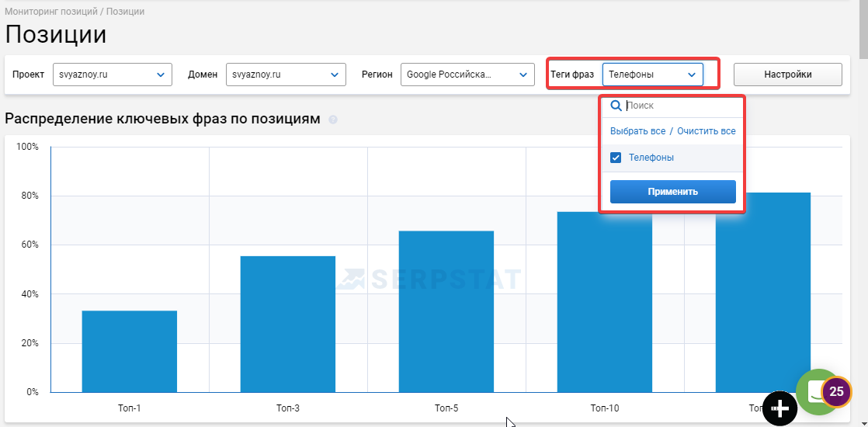Click the Топ-1 bar in chart
Screen dimensions: 868x427
point(130,351)
